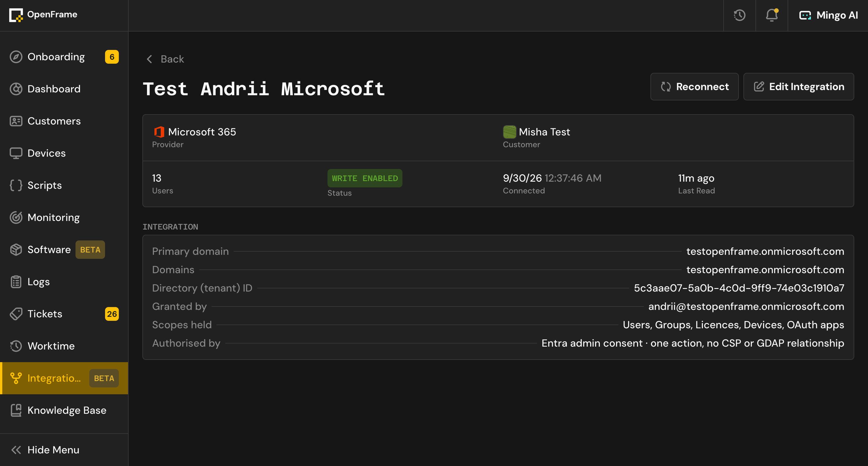Open the Dashboard menu item
Screen dimensions: 868x466
click(64, 89)
